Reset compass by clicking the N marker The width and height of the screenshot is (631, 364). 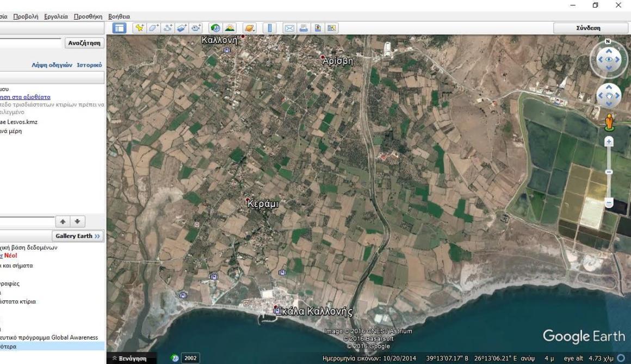(608, 41)
